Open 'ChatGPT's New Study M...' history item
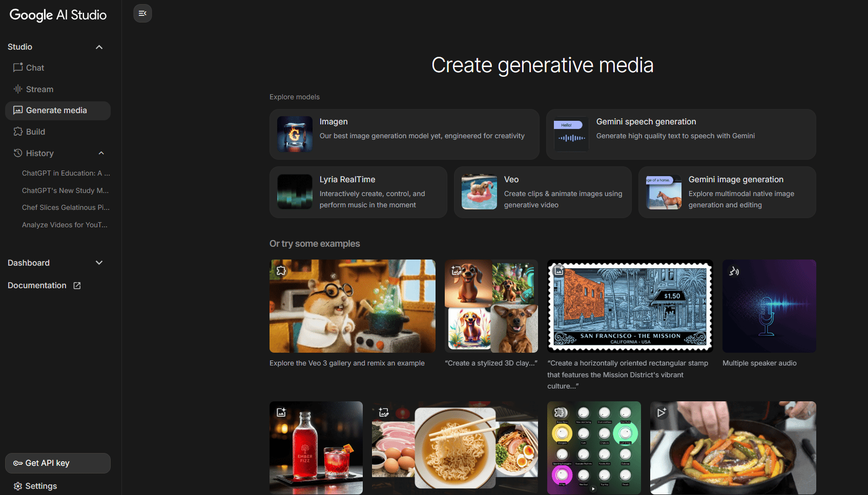Image resolution: width=868 pixels, height=495 pixels. pos(66,190)
